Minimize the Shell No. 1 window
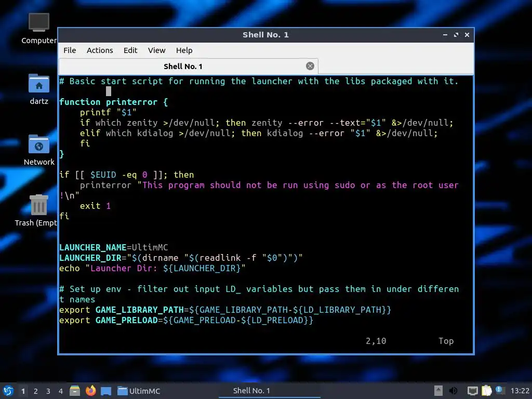 (x=445, y=35)
